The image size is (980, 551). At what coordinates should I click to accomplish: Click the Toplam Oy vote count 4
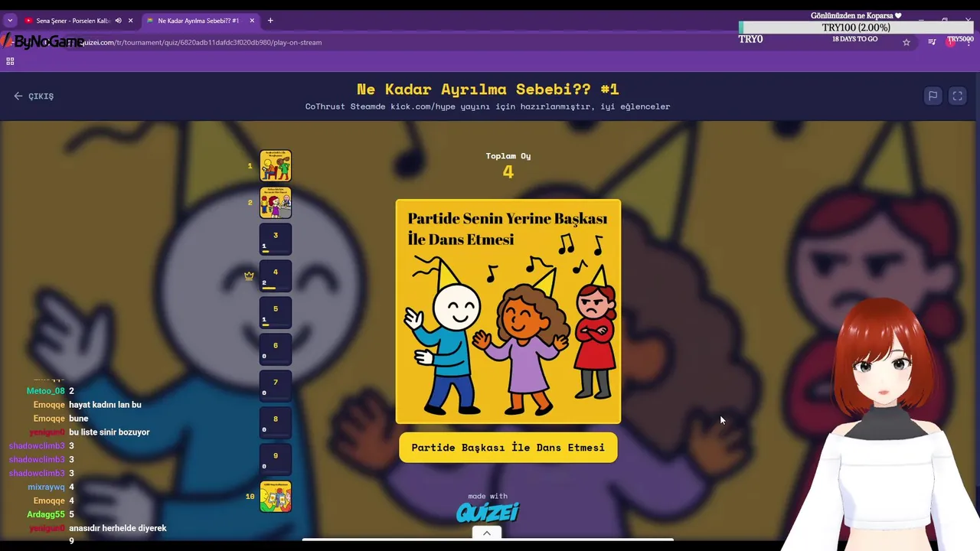point(508,172)
